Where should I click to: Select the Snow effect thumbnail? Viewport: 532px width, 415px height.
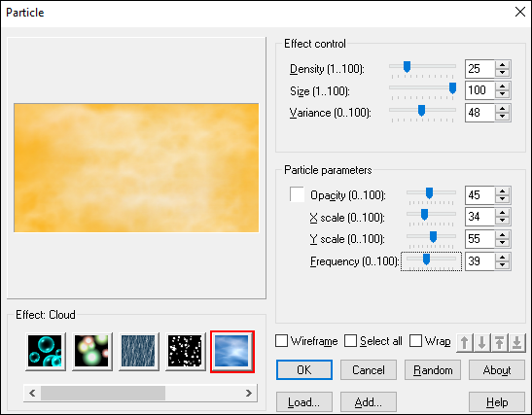point(185,351)
